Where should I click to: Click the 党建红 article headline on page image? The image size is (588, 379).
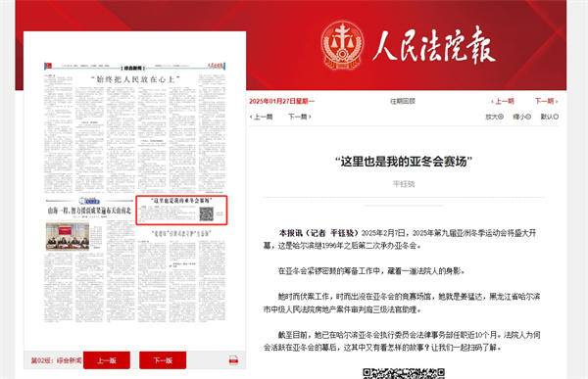coord(181,233)
